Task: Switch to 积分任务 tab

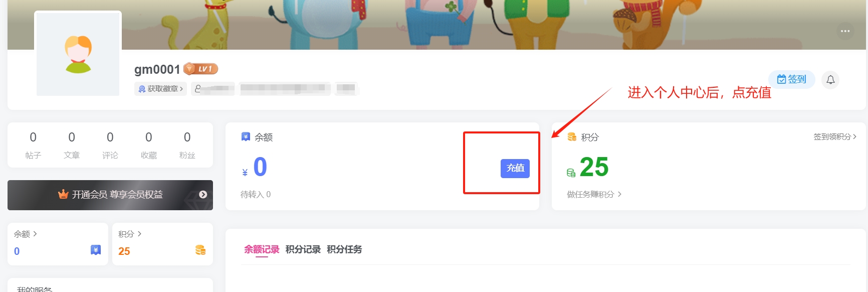Action: coord(344,249)
